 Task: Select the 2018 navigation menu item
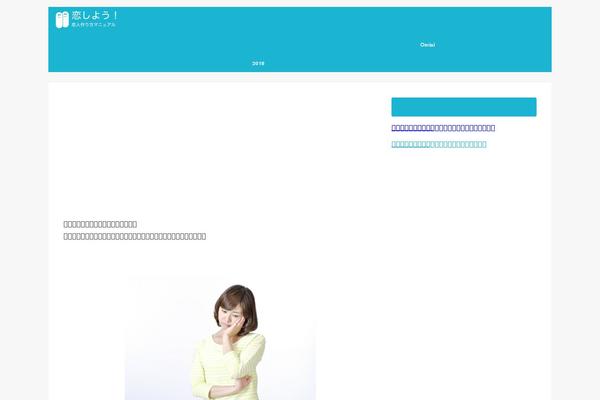[x=258, y=63]
